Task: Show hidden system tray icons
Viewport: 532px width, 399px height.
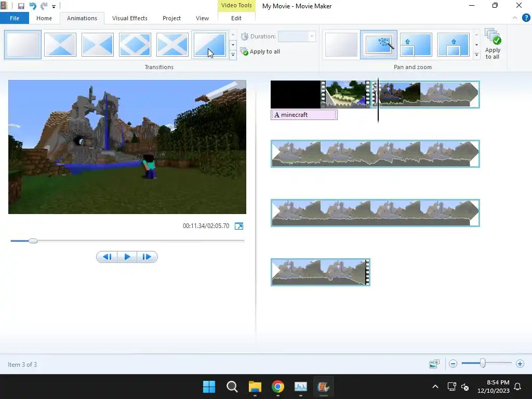Action: [x=435, y=387]
